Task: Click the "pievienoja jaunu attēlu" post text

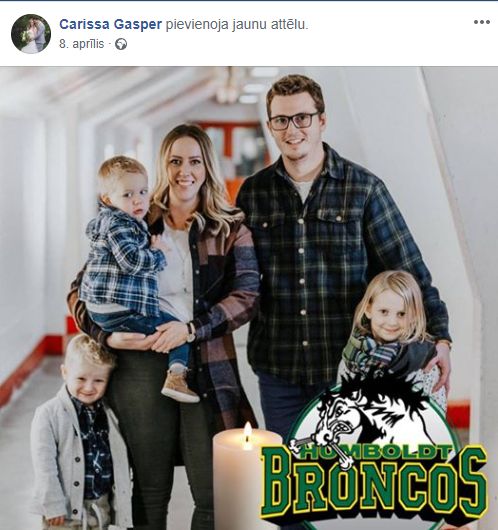Action: click(x=237, y=25)
